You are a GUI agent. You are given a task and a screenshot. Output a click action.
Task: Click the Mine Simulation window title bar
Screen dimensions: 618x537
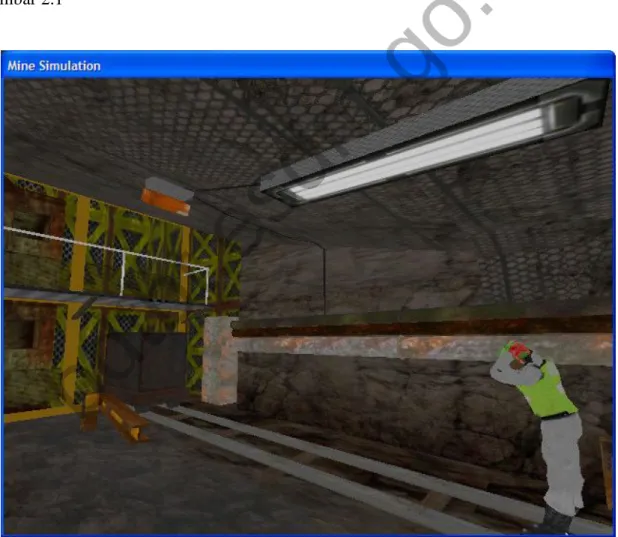[x=307, y=65]
